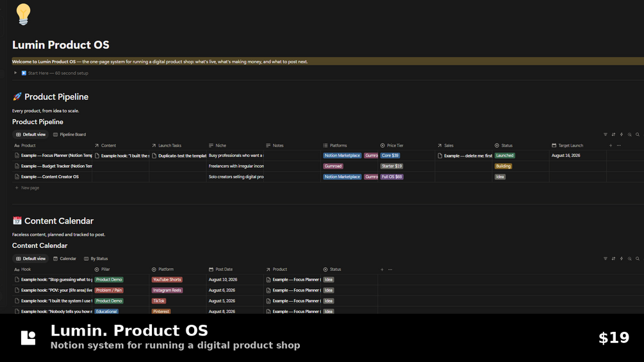Click the 'Educational' pillar tag
The image size is (644, 362).
tap(106, 311)
